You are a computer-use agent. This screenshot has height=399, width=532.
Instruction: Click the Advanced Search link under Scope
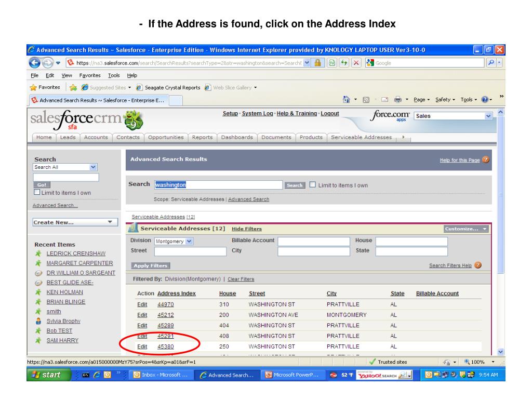pyautogui.click(x=248, y=199)
